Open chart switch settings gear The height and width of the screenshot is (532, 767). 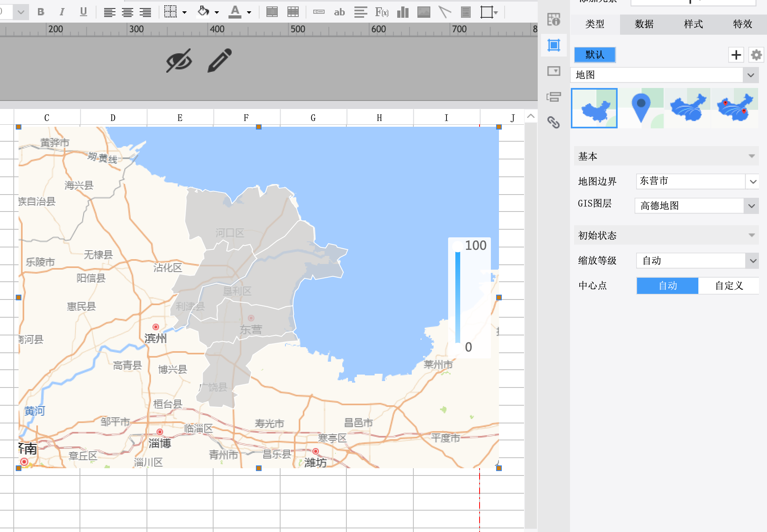click(x=756, y=54)
